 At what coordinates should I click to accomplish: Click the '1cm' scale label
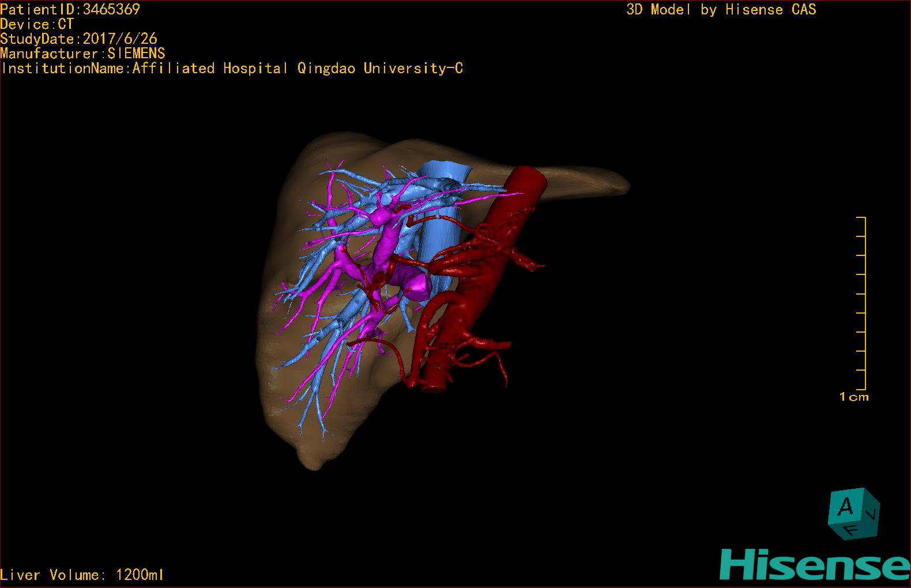click(854, 397)
